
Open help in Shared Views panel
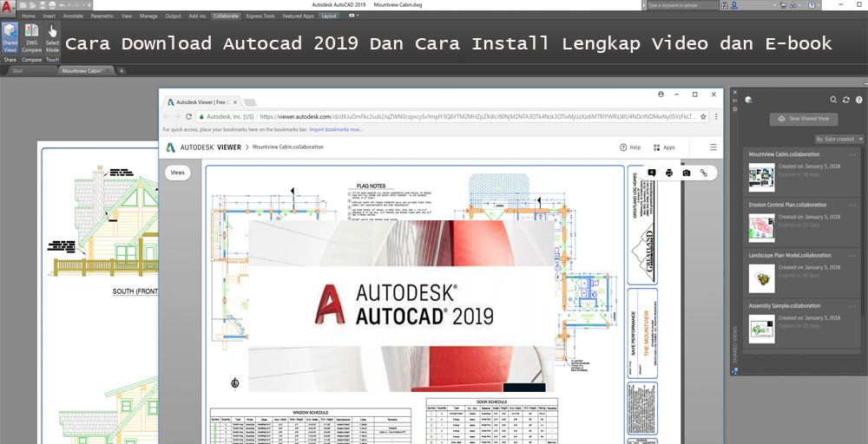tap(859, 100)
